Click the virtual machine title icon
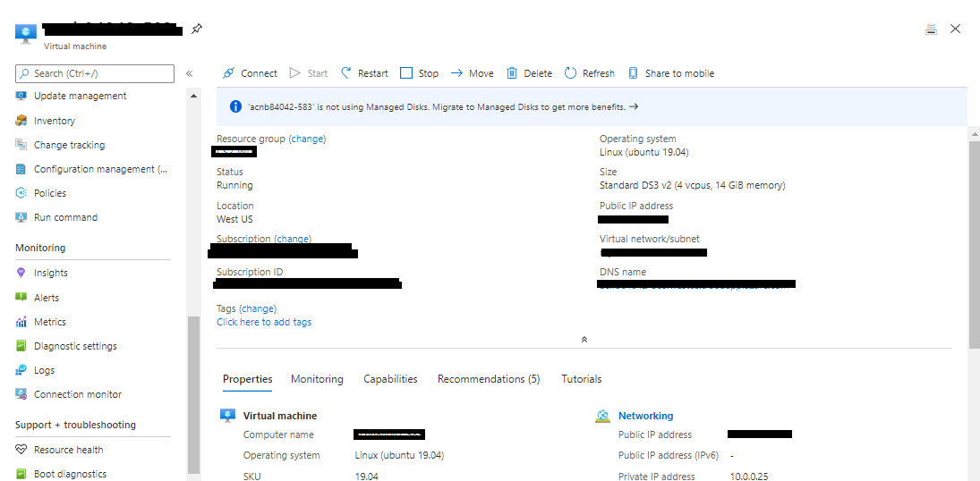 tap(26, 33)
